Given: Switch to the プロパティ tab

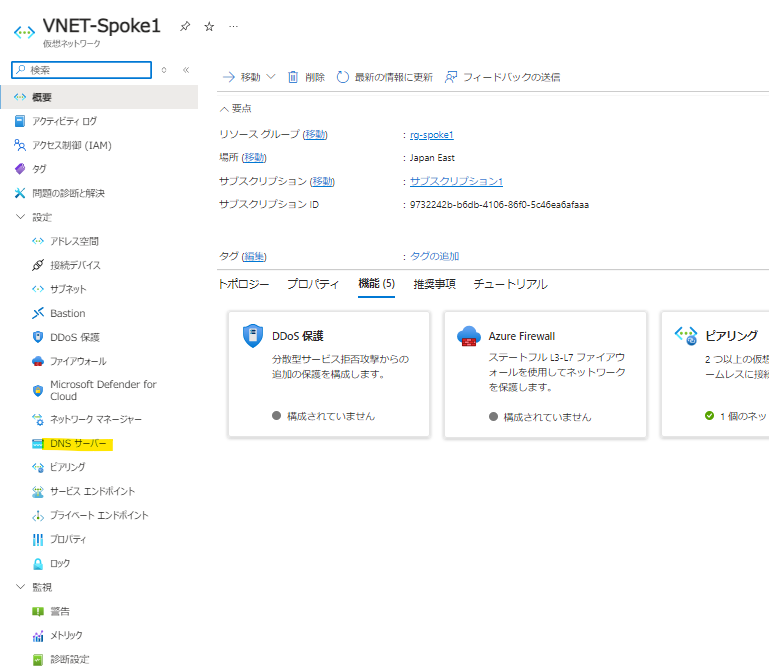Looking at the screenshot, I should point(313,284).
